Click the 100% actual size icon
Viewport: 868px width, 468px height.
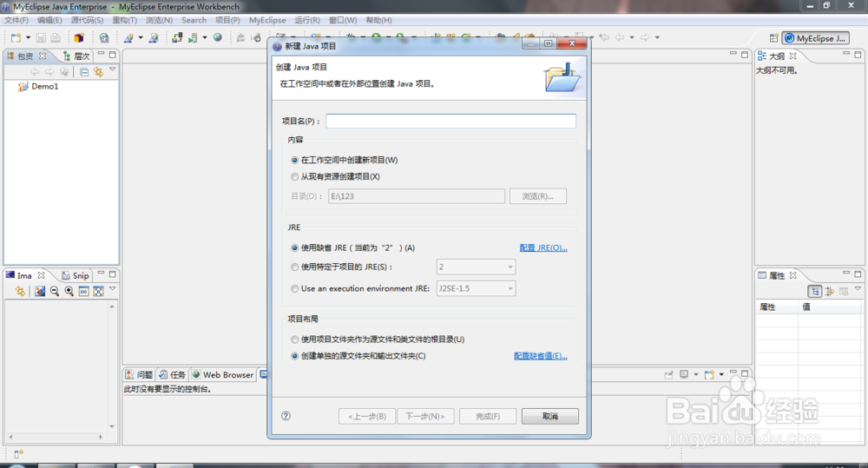click(83, 291)
